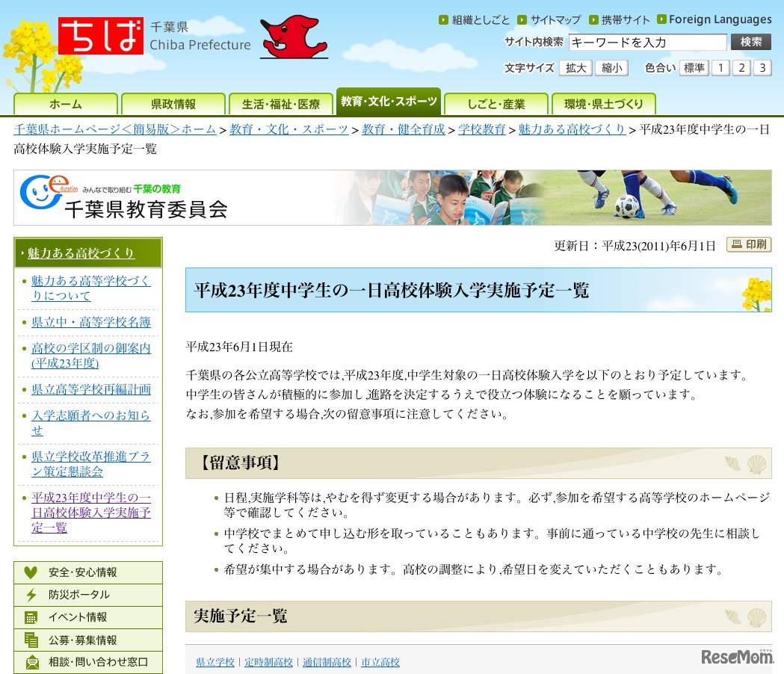Click the red ちば logo

[x=100, y=36]
